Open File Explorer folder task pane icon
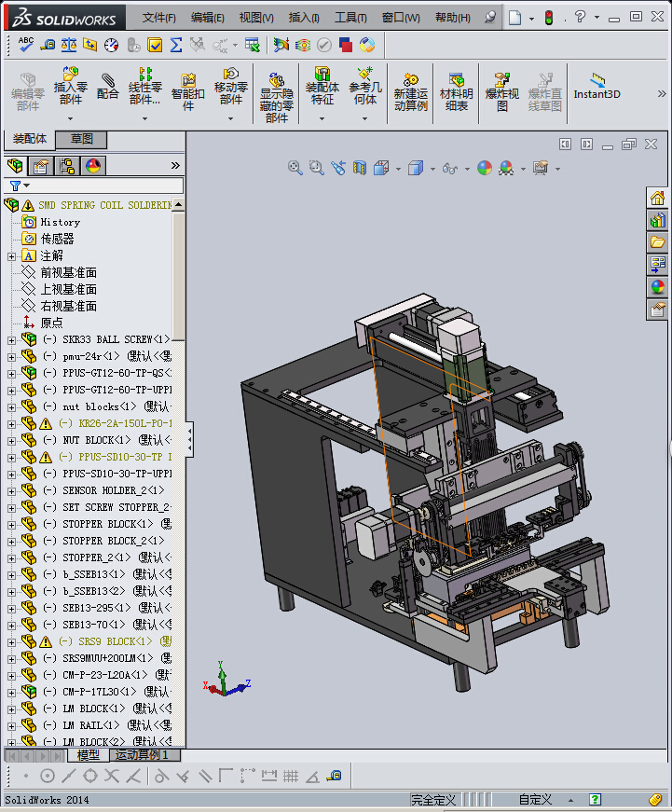The height and width of the screenshot is (812, 672). 657,242
